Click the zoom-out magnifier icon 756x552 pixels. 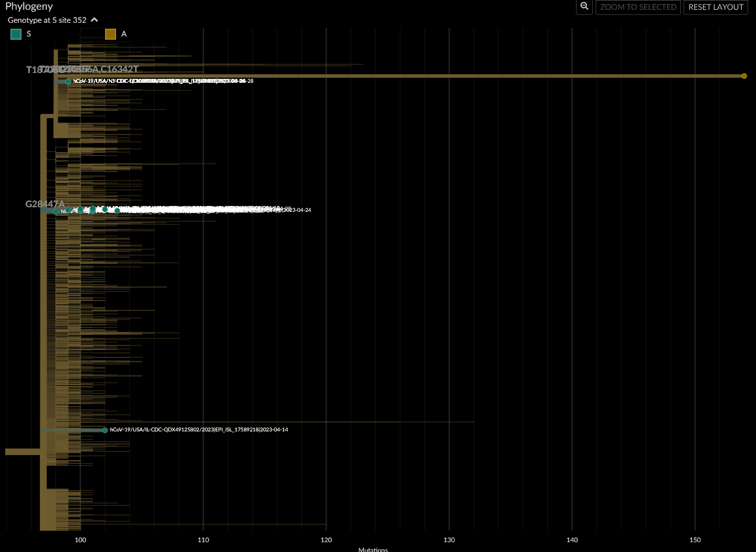tap(584, 7)
